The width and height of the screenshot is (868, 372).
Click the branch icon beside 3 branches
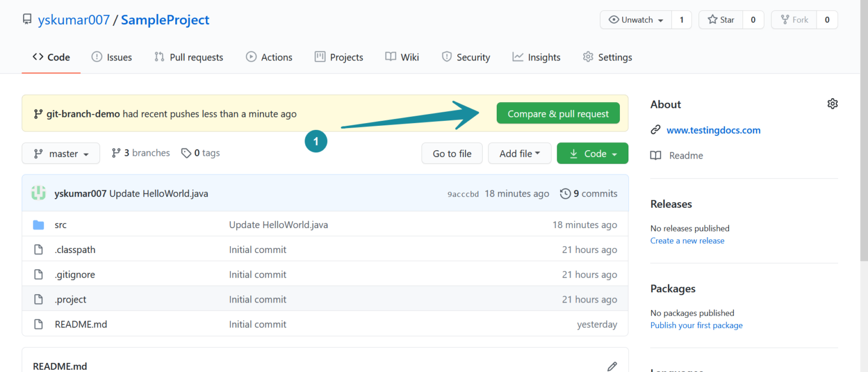tap(116, 152)
